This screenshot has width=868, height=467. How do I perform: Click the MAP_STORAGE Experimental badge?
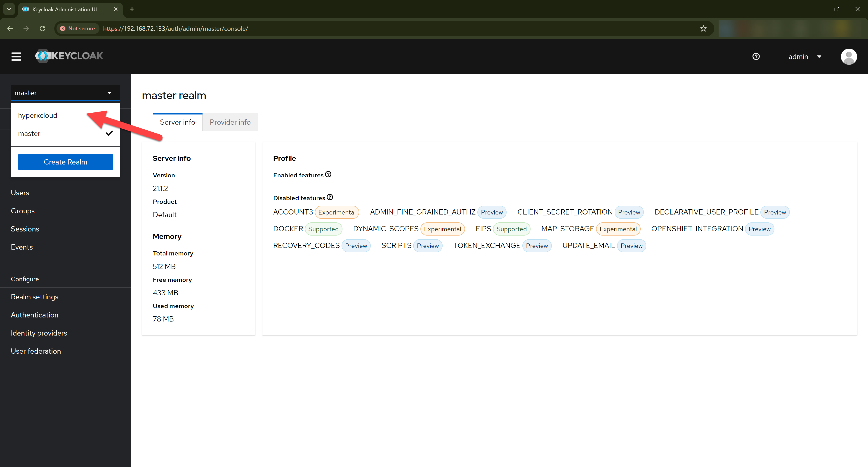[x=618, y=229]
